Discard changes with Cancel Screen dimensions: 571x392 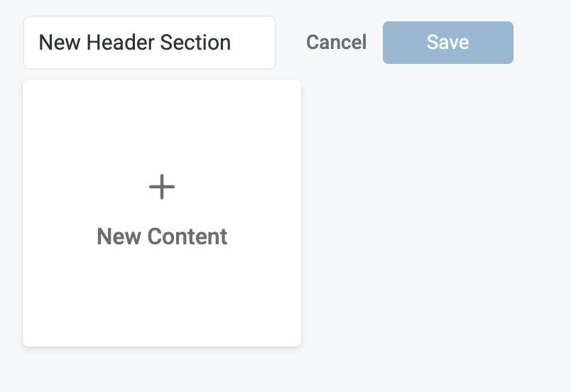(x=336, y=43)
